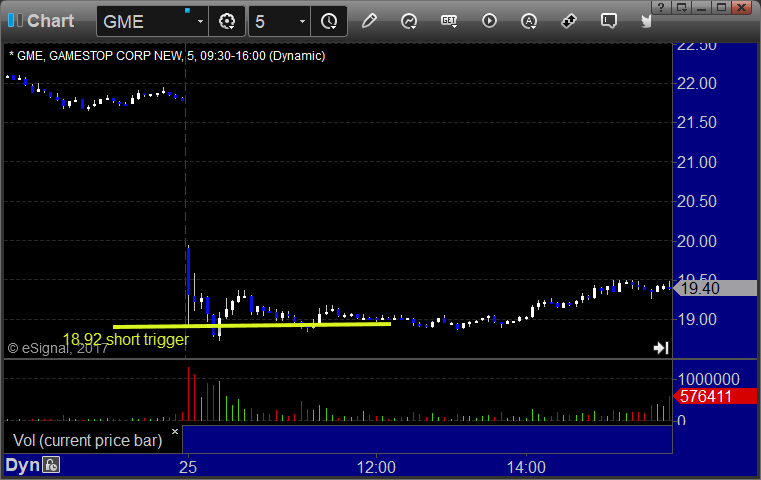Minimize the chart window
Screen dimensions: 761x480
[701, 7]
